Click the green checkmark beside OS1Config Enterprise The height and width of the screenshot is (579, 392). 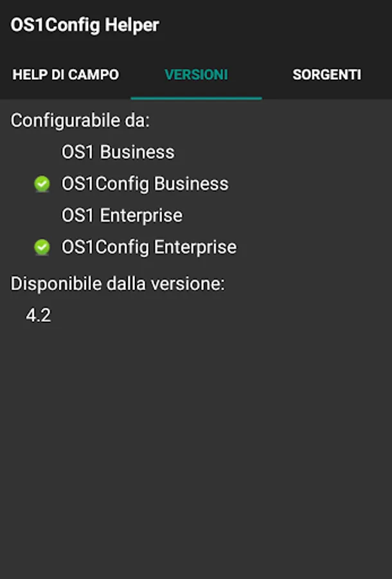tap(42, 248)
